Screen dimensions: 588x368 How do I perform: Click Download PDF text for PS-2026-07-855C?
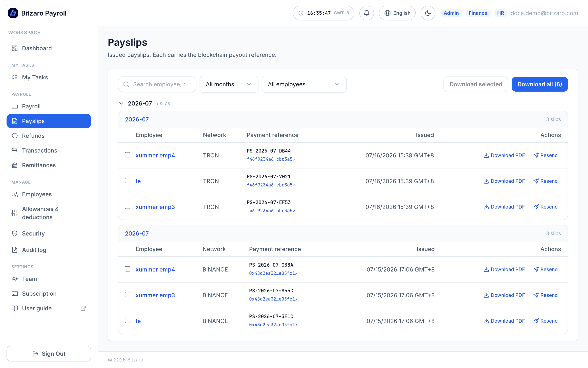pyautogui.click(x=508, y=295)
